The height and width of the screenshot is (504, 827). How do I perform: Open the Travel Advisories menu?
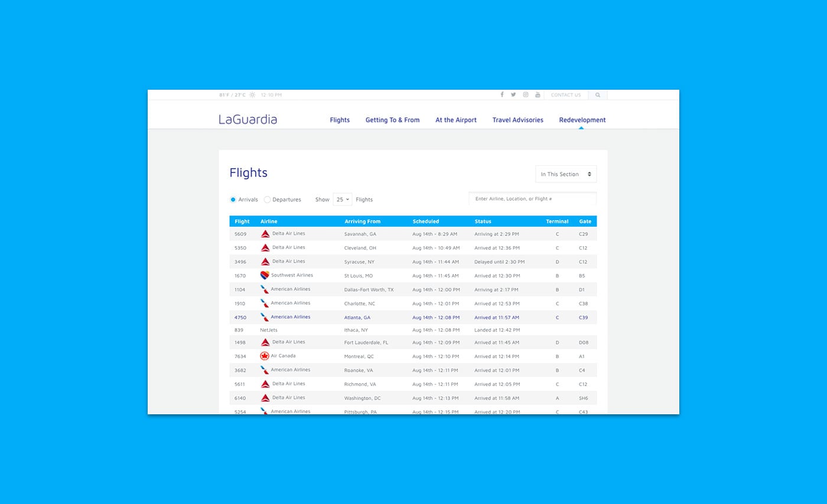click(518, 120)
